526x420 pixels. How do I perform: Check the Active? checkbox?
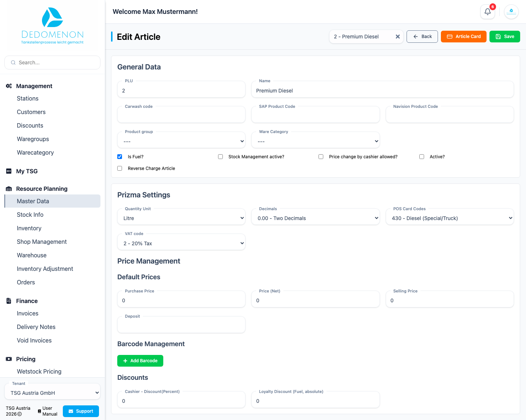coord(422,156)
